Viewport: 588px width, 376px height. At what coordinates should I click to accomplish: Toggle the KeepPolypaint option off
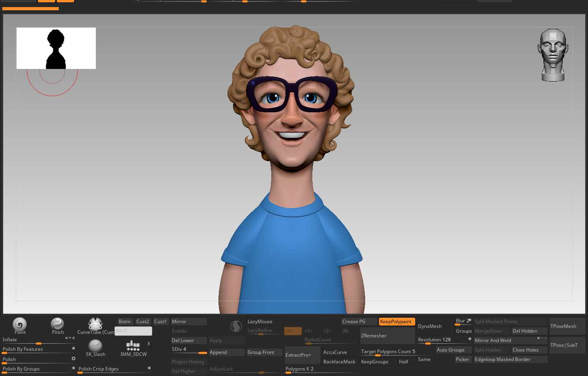[396, 322]
